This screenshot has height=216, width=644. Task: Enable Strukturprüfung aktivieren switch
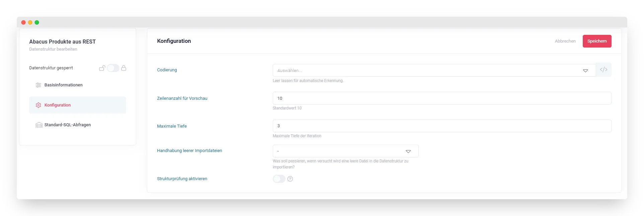pos(279,179)
